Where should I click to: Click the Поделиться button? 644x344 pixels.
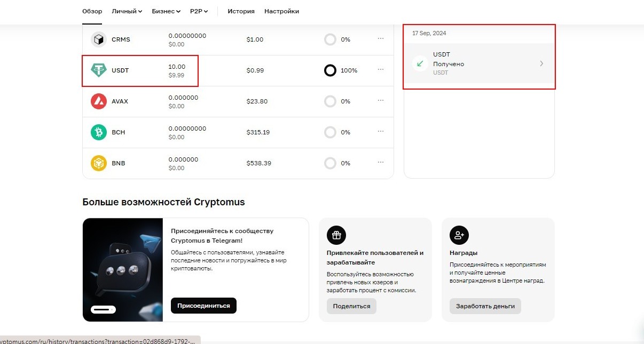[351, 306]
